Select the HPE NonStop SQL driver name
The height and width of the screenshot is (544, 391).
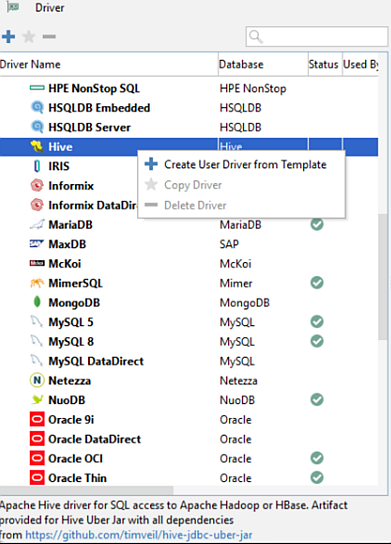tap(94, 88)
